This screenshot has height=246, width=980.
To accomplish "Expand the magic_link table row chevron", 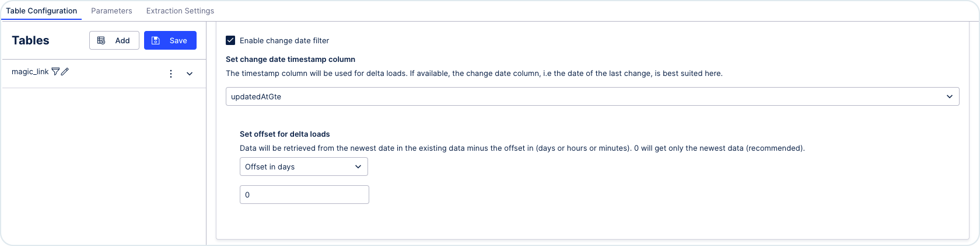I will 190,74.
